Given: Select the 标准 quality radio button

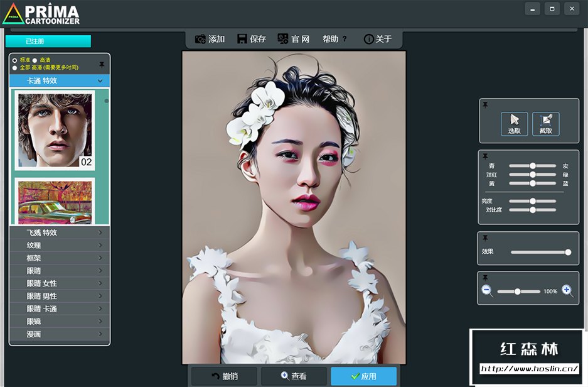Looking at the screenshot, I should pos(14,60).
